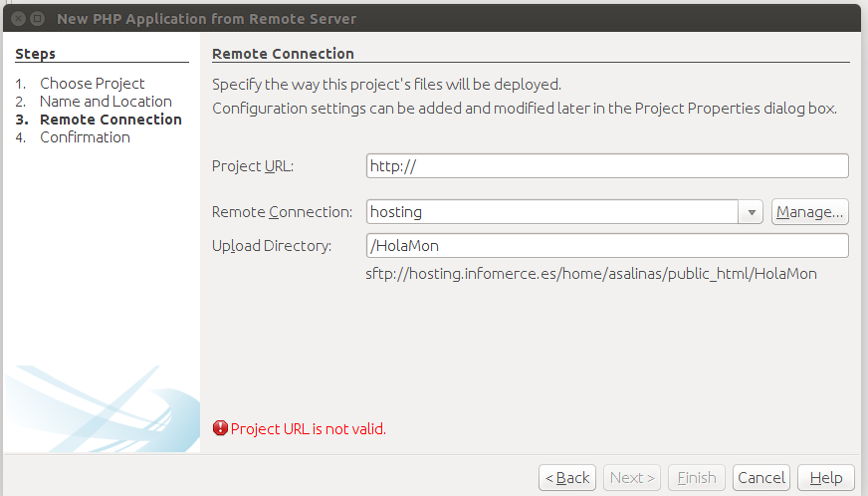Click the Project URL label
Viewport: 868px width, 496px height.
point(253,166)
